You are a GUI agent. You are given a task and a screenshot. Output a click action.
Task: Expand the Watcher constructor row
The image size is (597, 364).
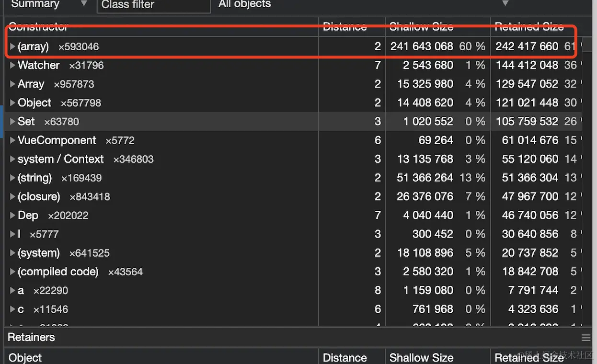12,65
